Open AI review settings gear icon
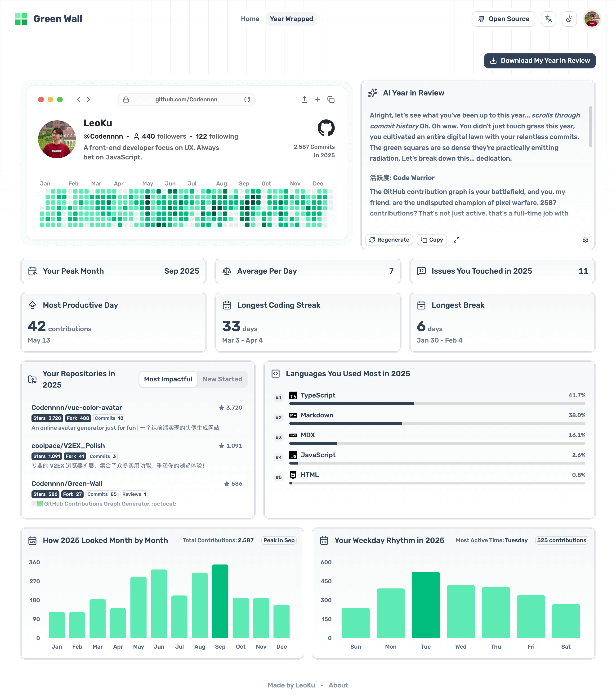The width and height of the screenshot is (616, 696). 585,240
